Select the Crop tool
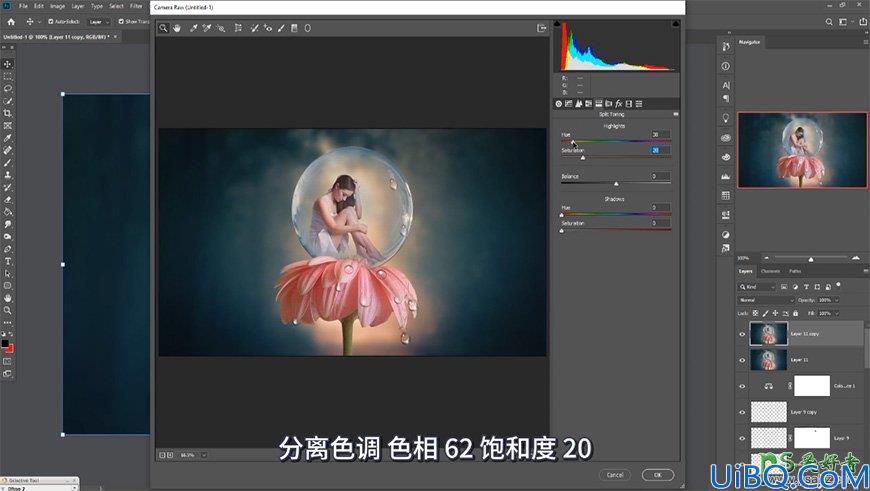 pyautogui.click(x=8, y=113)
